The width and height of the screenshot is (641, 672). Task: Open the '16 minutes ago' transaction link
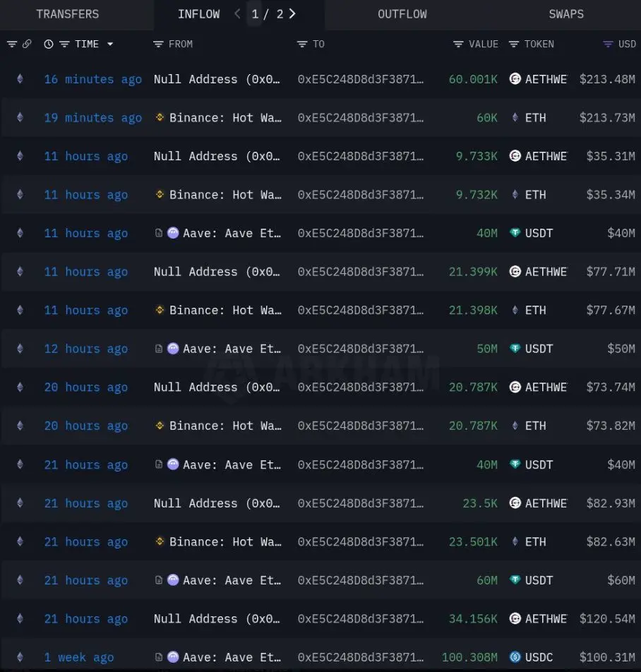pos(93,79)
